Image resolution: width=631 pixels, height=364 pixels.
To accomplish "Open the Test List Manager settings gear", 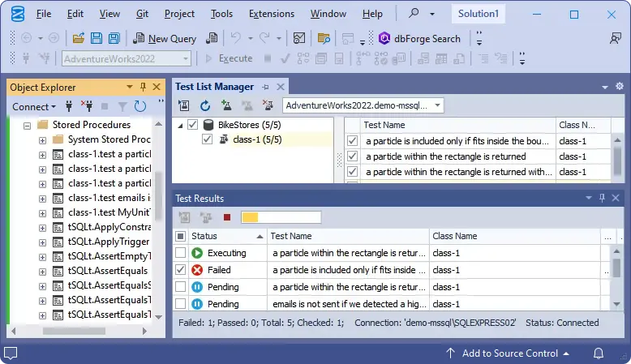I will click(x=620, y=87).
